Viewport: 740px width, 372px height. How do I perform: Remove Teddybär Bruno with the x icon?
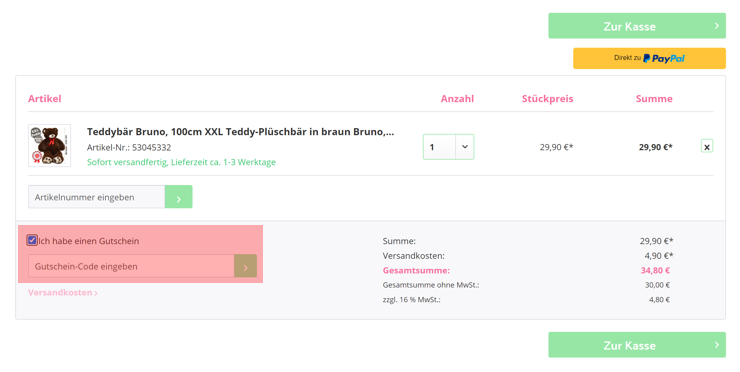706,147
